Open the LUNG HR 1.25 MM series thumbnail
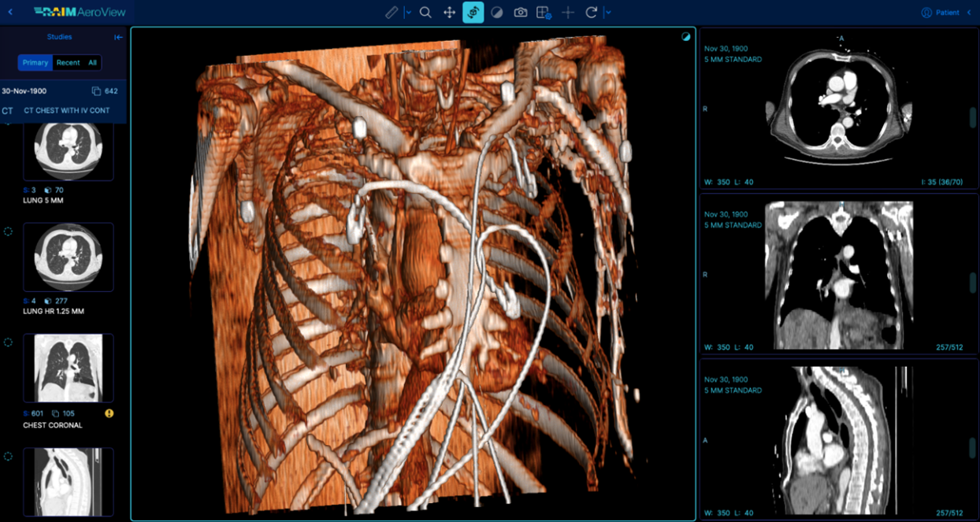Screen dimensions: 980x522 pos(69,257)
